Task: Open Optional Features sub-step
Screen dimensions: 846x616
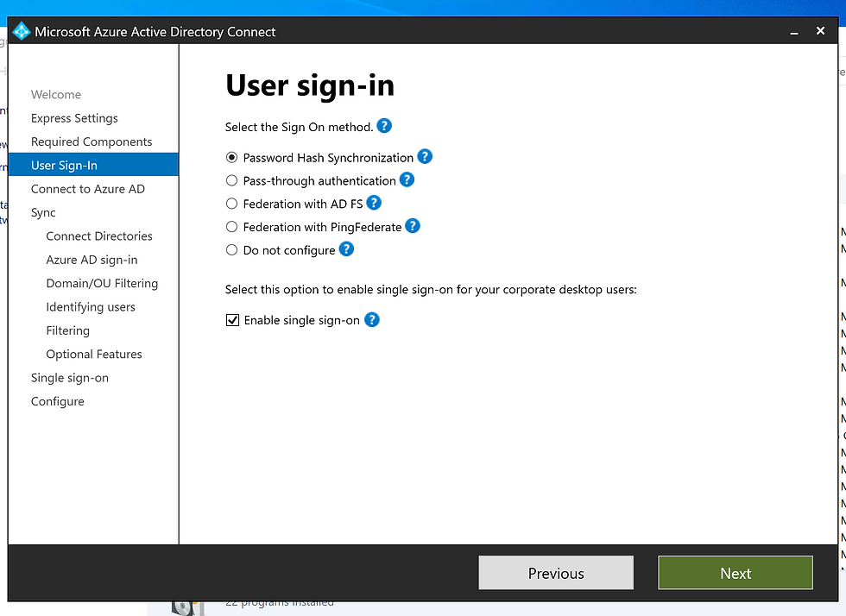Action: tap(94, 355)
